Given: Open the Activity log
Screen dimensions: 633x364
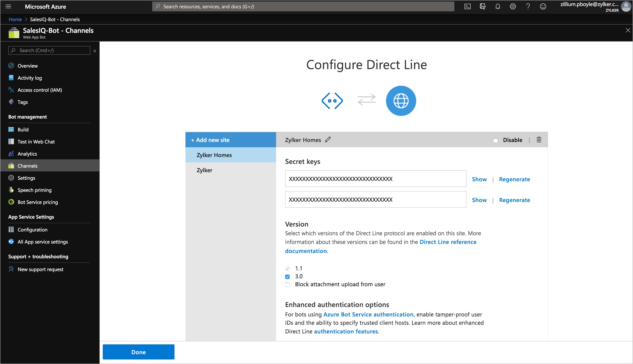Looking at the screenshot, I should [29, 78].
